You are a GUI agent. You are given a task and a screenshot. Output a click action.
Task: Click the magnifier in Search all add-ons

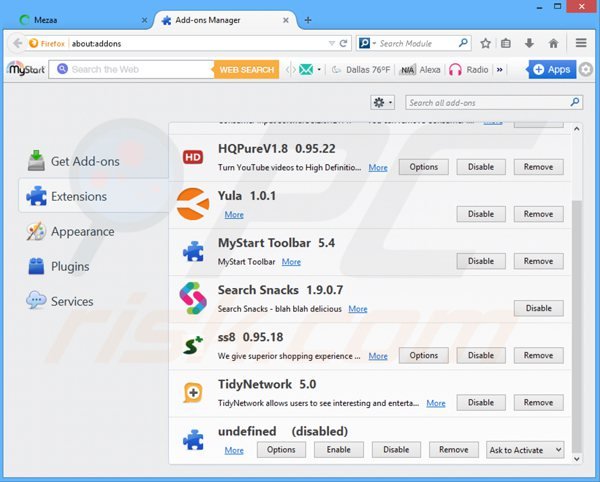574,102
